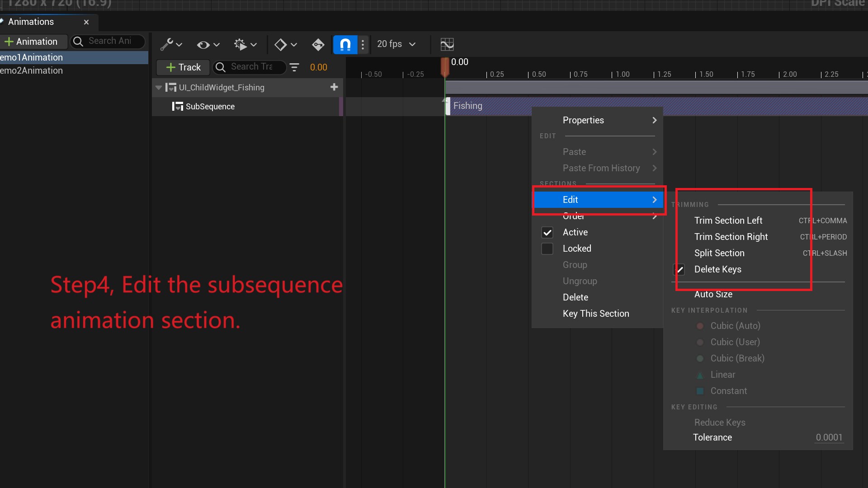Uncheck Delete Keys in the trimming submenu
The height and width of the screenshot is (488, 868).
[x=679, y=269]
